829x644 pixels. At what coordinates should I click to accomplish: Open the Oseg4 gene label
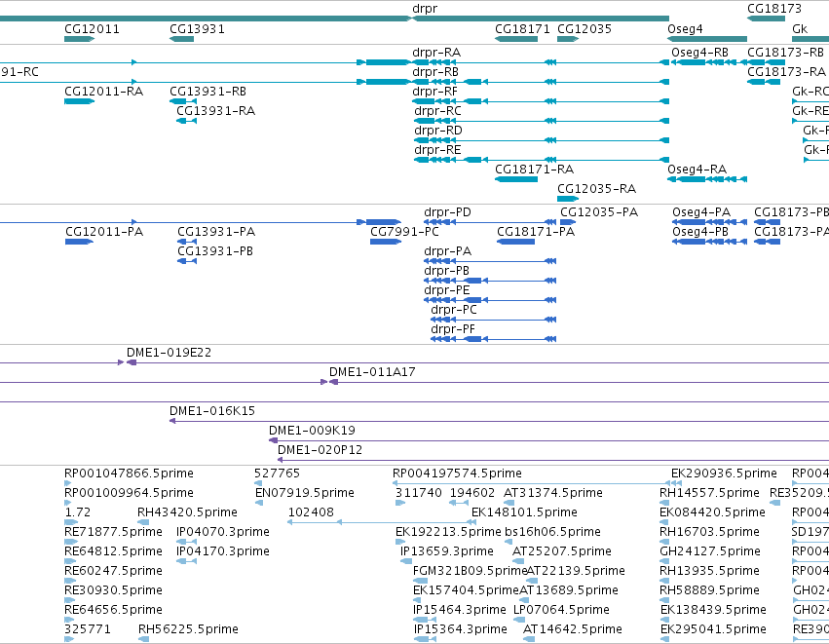pos(685,29)
